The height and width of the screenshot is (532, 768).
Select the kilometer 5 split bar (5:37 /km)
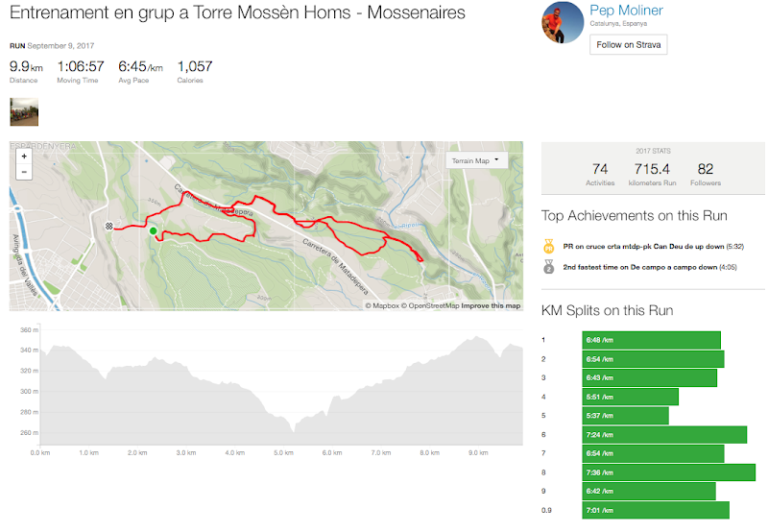[x=626, y=416]
